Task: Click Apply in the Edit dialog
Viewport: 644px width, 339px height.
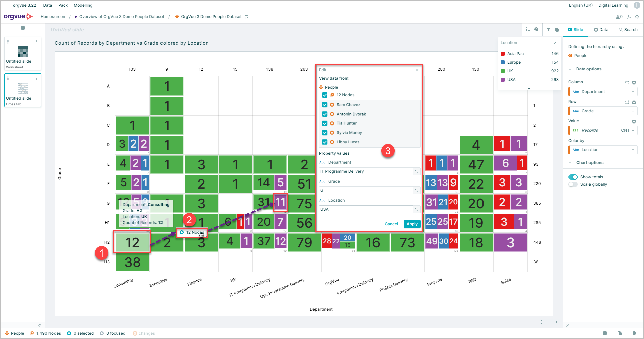Action: [412, 224]
